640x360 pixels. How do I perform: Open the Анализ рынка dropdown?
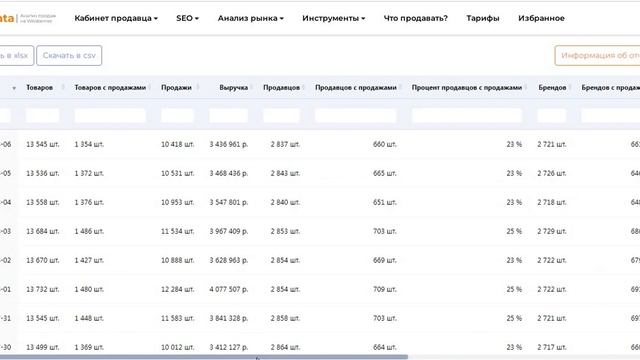point(251,18)
